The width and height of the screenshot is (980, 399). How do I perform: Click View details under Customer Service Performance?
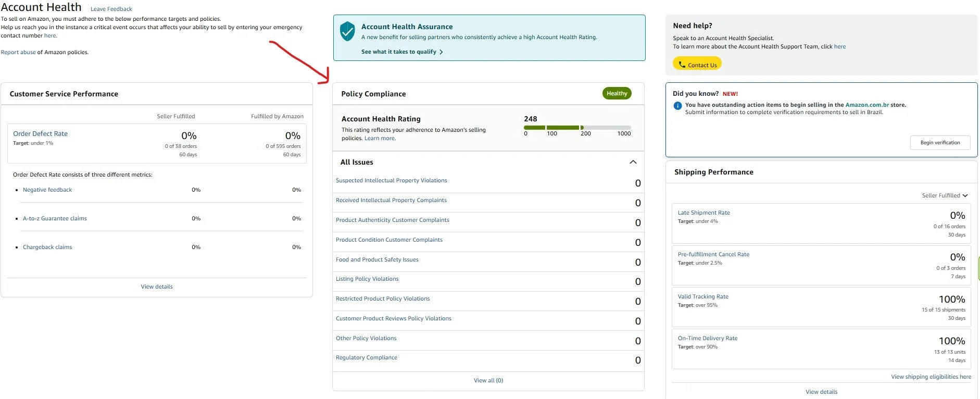[x=157, y=286]
